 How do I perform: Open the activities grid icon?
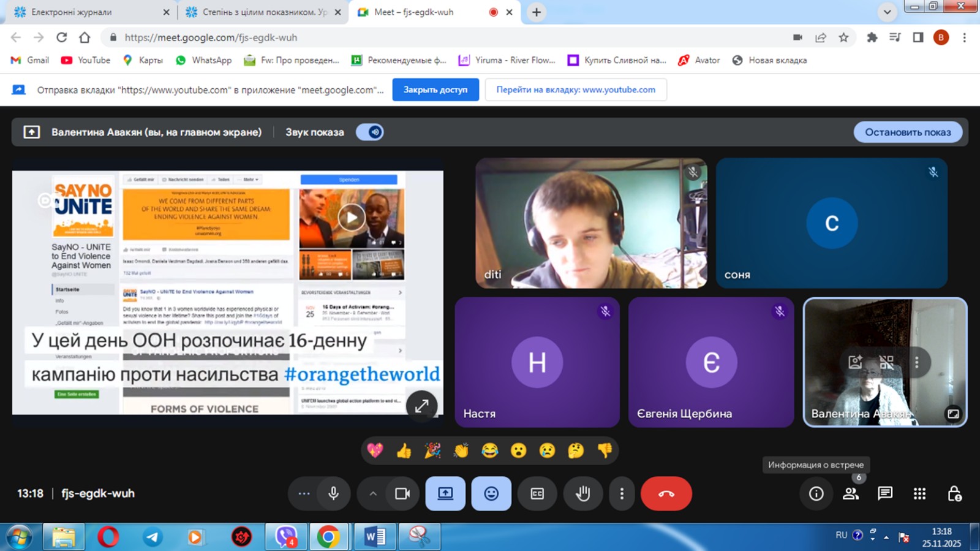coord(919,493)
